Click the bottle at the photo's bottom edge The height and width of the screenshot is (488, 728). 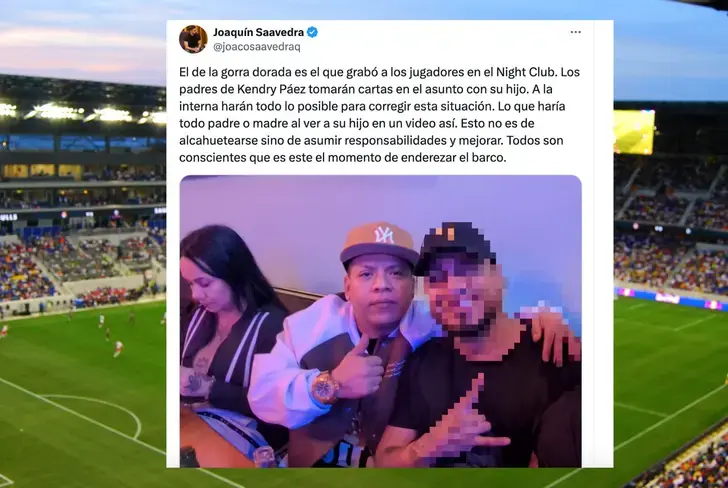[264, 456]
